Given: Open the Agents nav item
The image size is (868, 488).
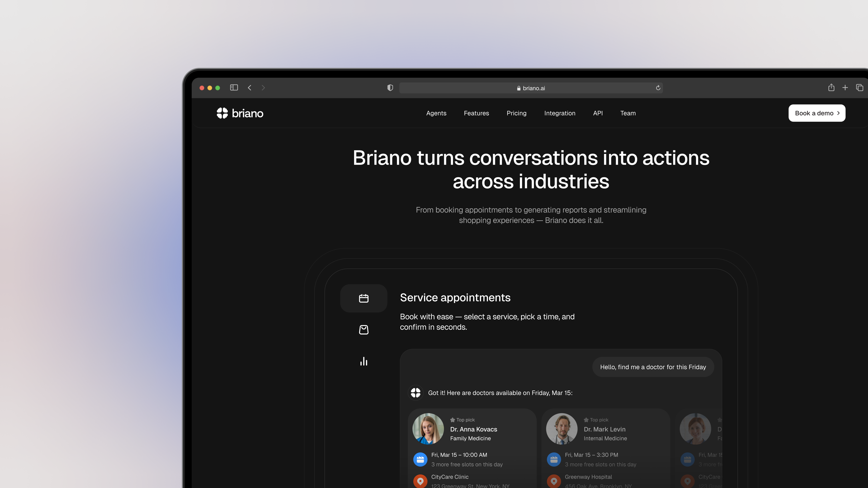Looking at the screenshot, I should pyautogui.click(x=436, y=113).
